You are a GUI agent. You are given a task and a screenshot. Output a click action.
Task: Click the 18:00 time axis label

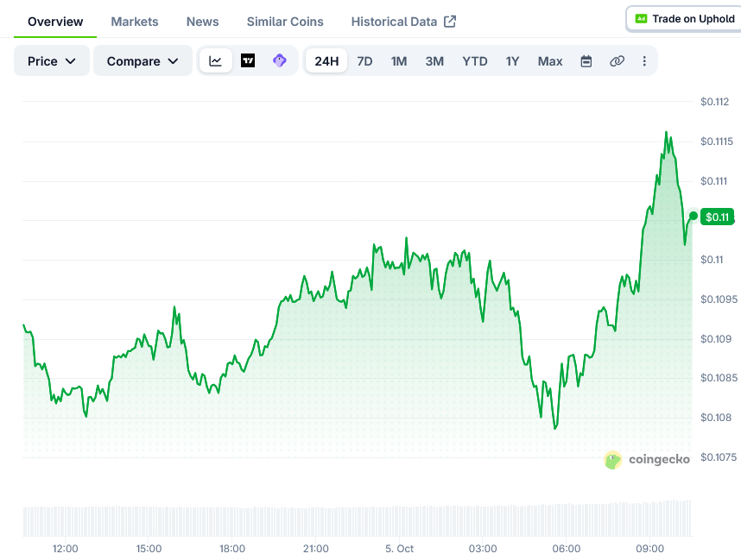(x=232, y=549)
